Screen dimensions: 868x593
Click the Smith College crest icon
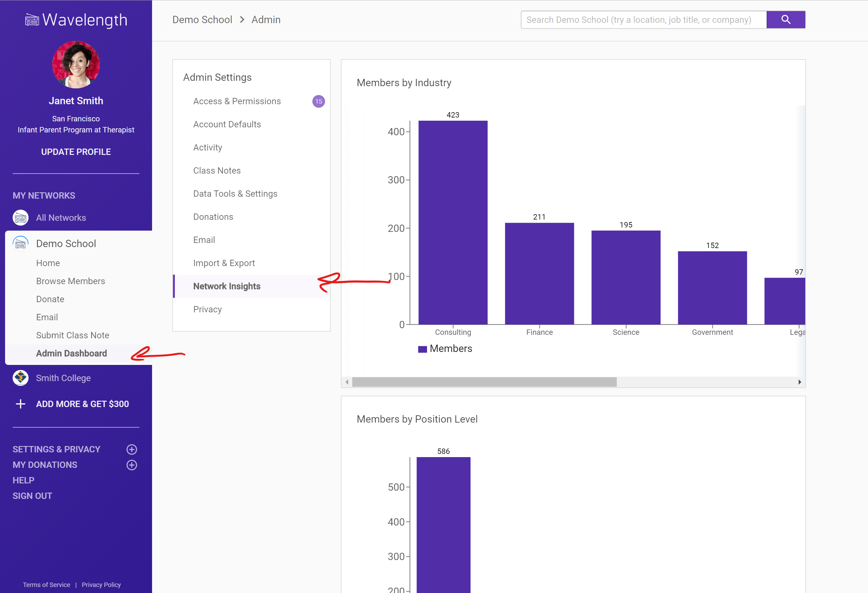(21, 378)
